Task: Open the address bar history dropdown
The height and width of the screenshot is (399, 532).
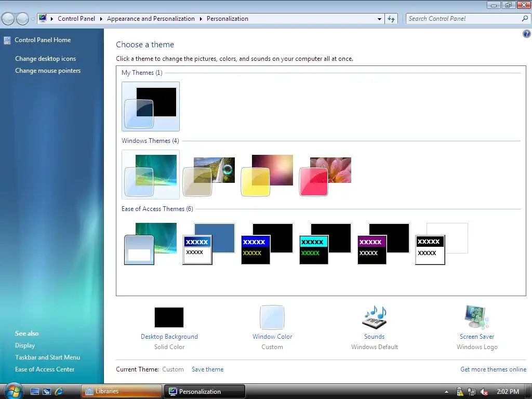Action: (x=379, y=19)
